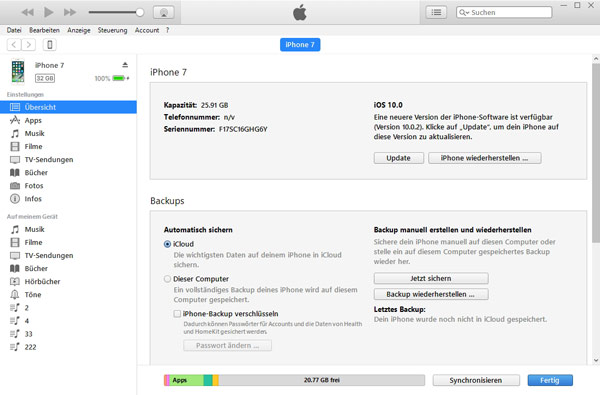The image size is (600, 395).
Task: Open the Datei menu
Action: 14,30
